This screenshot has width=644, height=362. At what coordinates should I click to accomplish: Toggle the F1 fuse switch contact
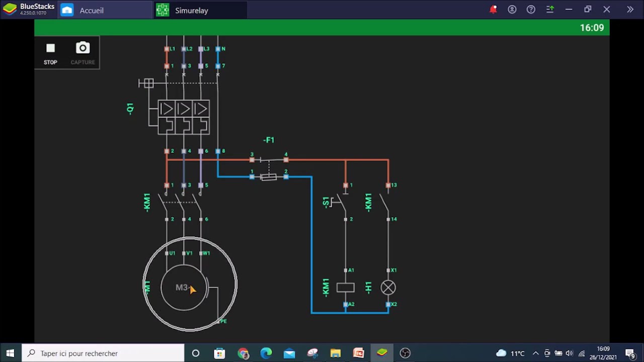(269, 160)
